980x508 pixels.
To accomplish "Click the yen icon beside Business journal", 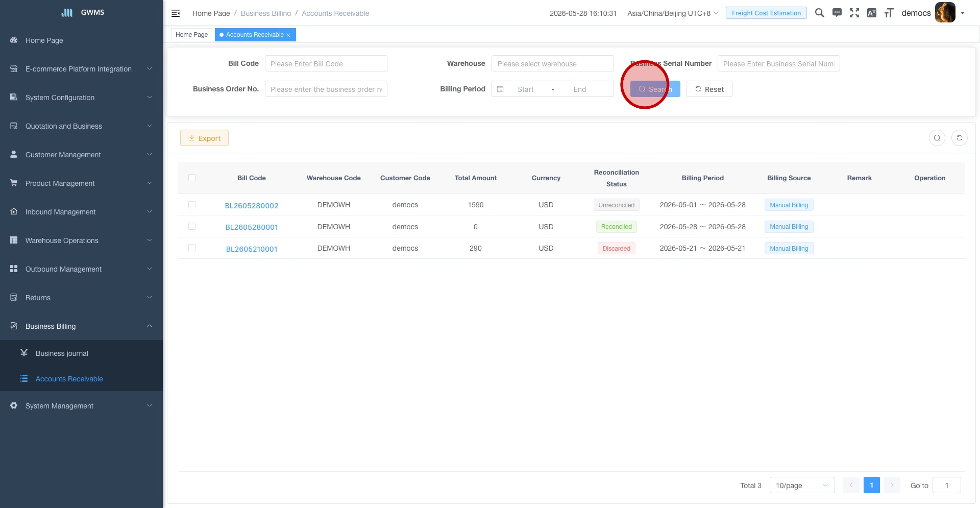I will 24,353.
